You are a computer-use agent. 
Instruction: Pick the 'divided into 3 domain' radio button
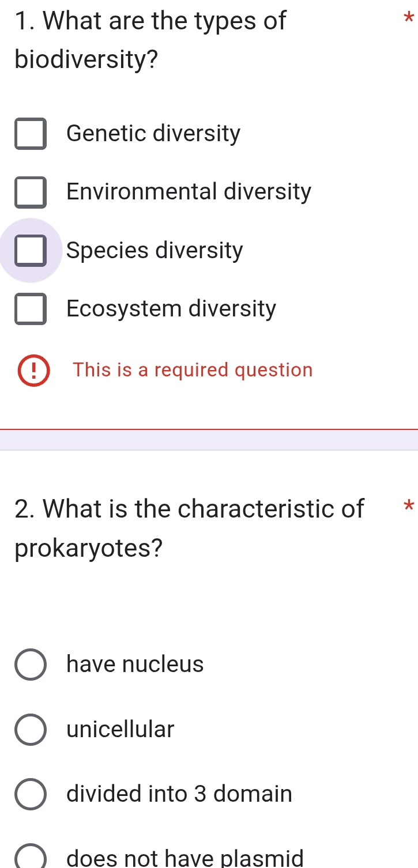pyautogui.click(x=31, y=794)
